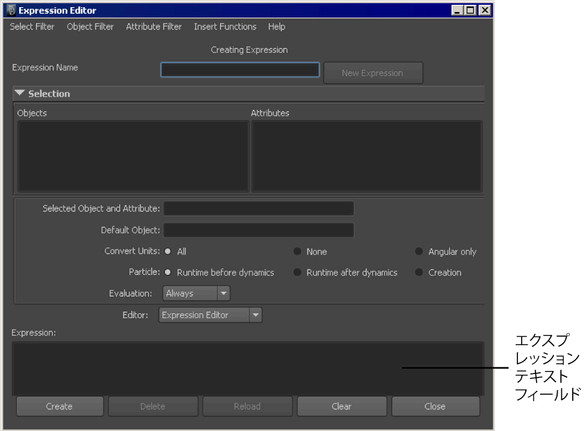
Task: Open the Insert Functions menu
Action: 225,27
